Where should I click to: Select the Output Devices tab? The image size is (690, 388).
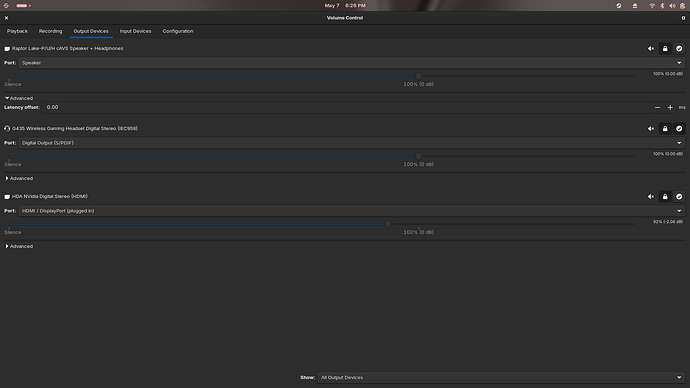[x=91, y=31]
